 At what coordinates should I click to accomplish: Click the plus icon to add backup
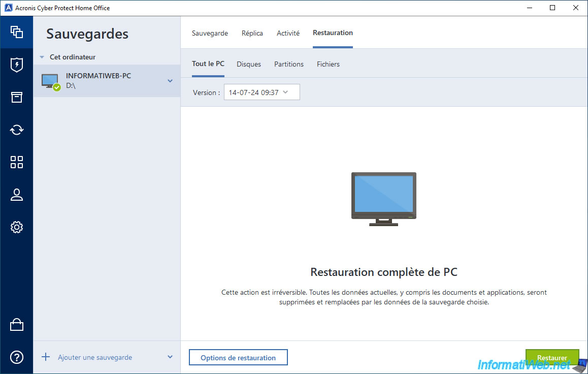[46, 357]
